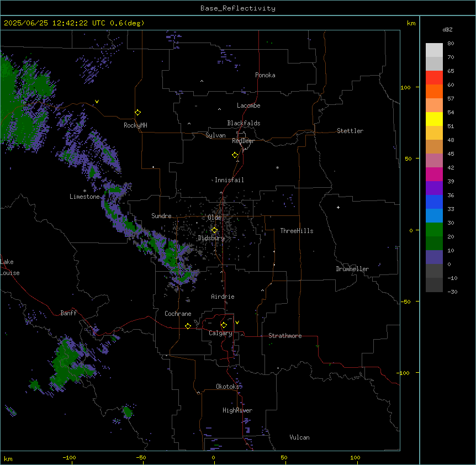Click the Drumheller label

pyautogui.click(x=352, y=269)
